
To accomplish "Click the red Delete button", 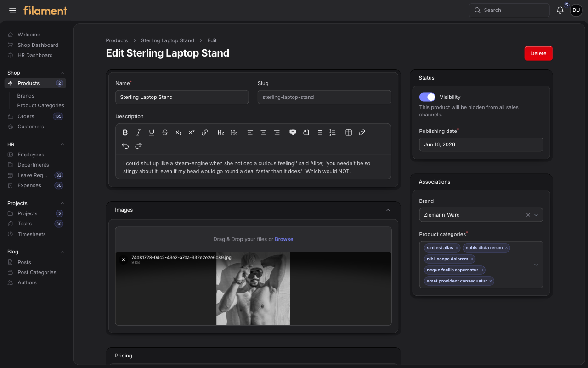I will point(538,53).
